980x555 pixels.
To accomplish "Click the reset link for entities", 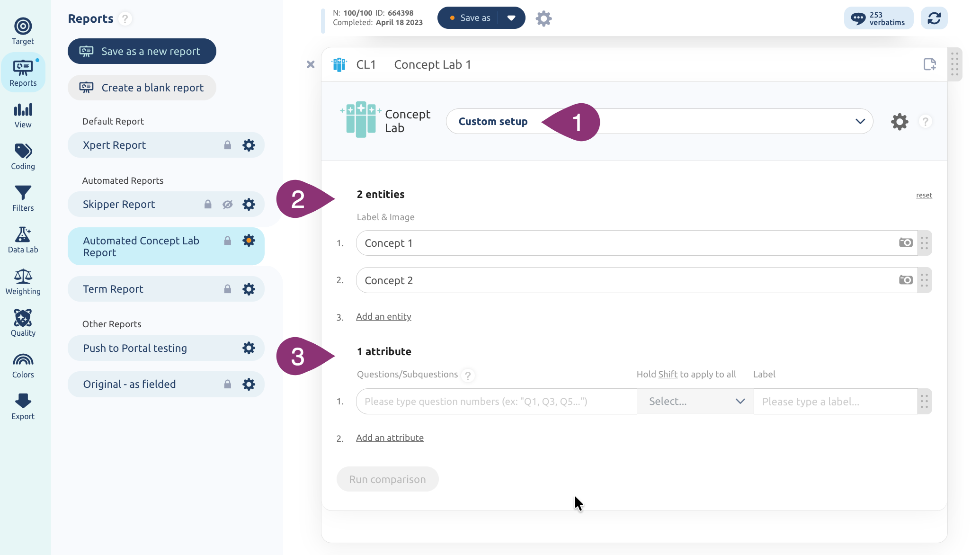I will [924, 195].
